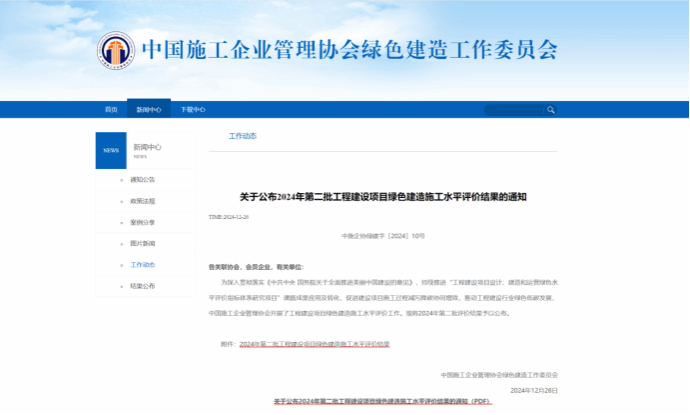This screenshot has height=415, width=690.
Task: Select 图片新闻 in the sidebar list
Action: [x=143, y=244]
